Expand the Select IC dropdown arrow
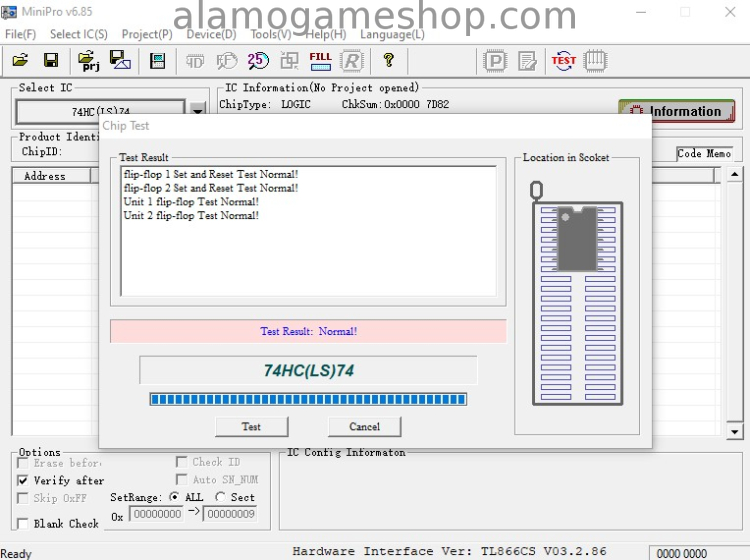The height and width of the screenshot is (560, 750). (198, 111)
